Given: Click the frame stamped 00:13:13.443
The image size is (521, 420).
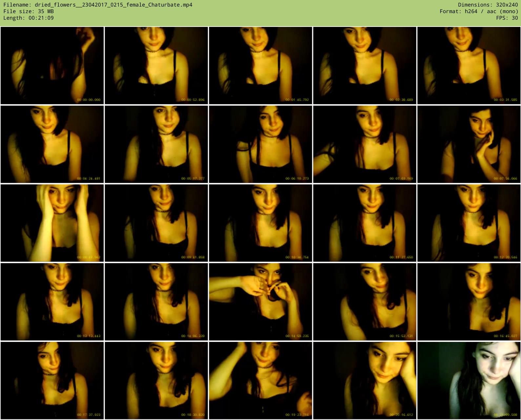Looking at the screenshot, I should pyautogui.click(x=52, y=302).
